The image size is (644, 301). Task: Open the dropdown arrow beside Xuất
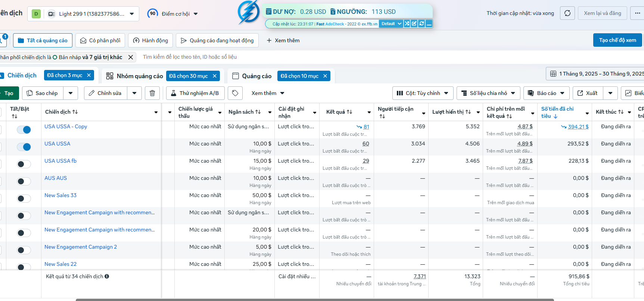(610, 93)
